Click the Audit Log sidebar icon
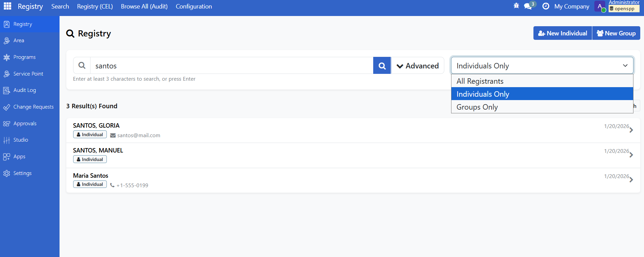The image size is (644, 257). coord(6,90)
